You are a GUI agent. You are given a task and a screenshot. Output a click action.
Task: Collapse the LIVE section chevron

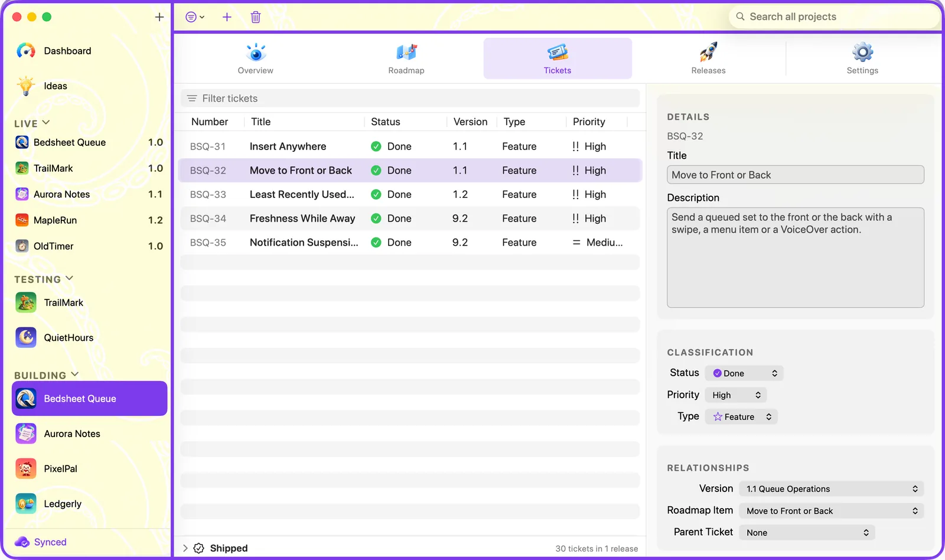(46, 123)
